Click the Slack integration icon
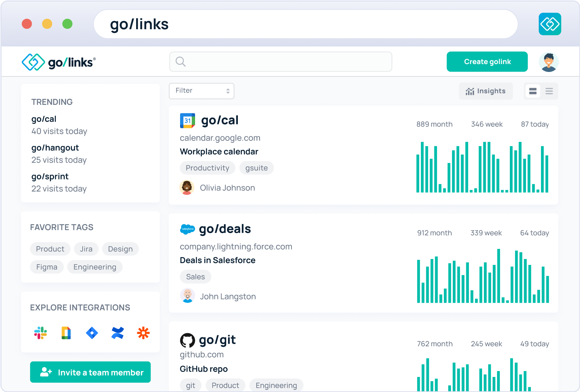 pyautogui.click(x=40, y=333)
